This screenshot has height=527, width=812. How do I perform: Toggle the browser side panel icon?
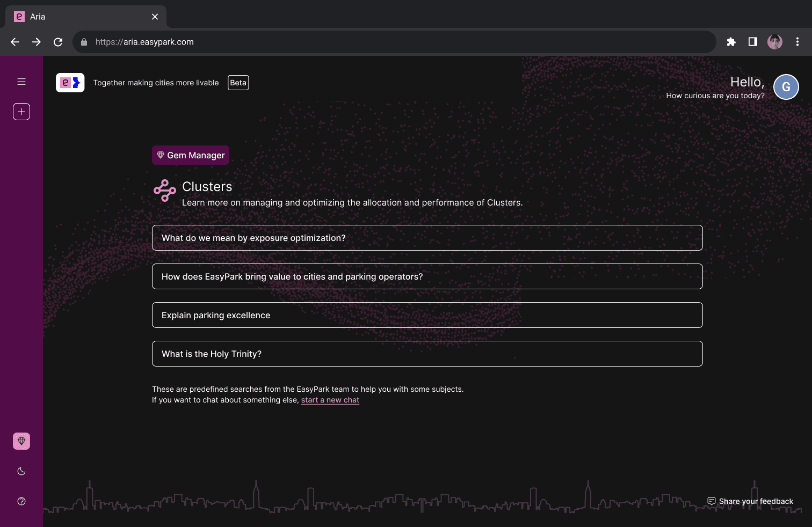tap(753, 42)
